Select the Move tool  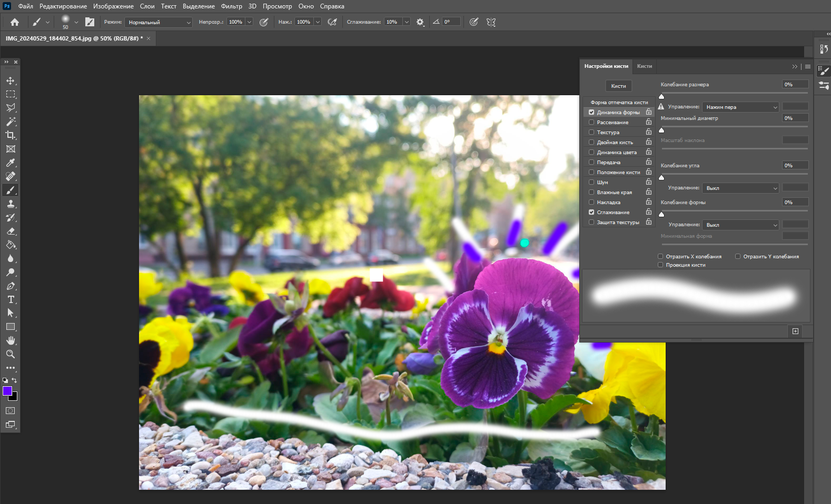[x=11, y=80]
